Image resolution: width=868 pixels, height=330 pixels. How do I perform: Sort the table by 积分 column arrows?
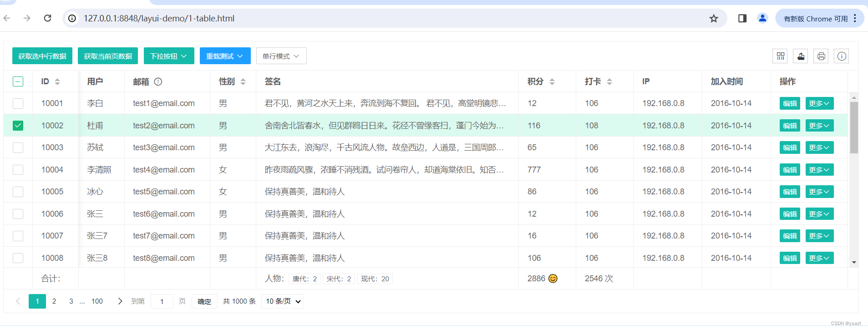pyautogui.click(x=552, y=82)
